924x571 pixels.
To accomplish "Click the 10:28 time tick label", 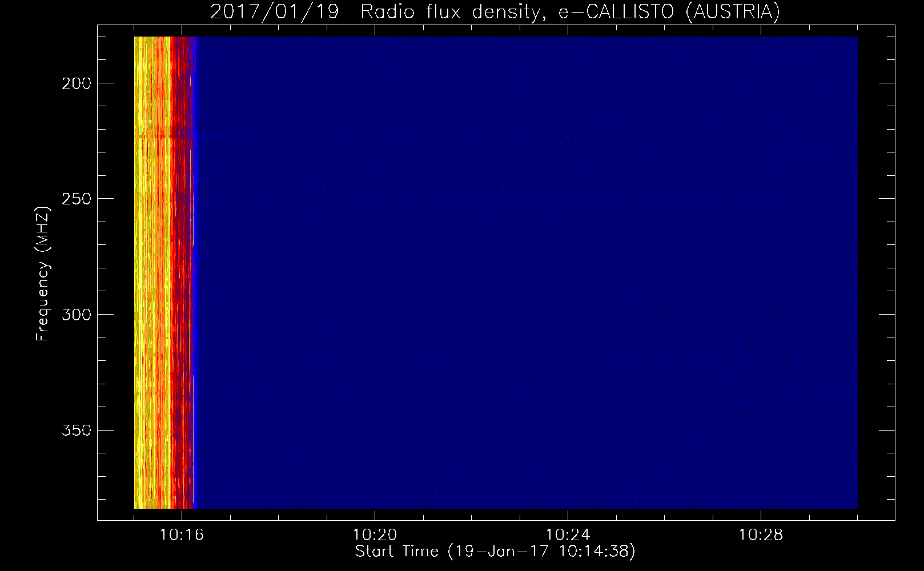I will pos(761,534).
